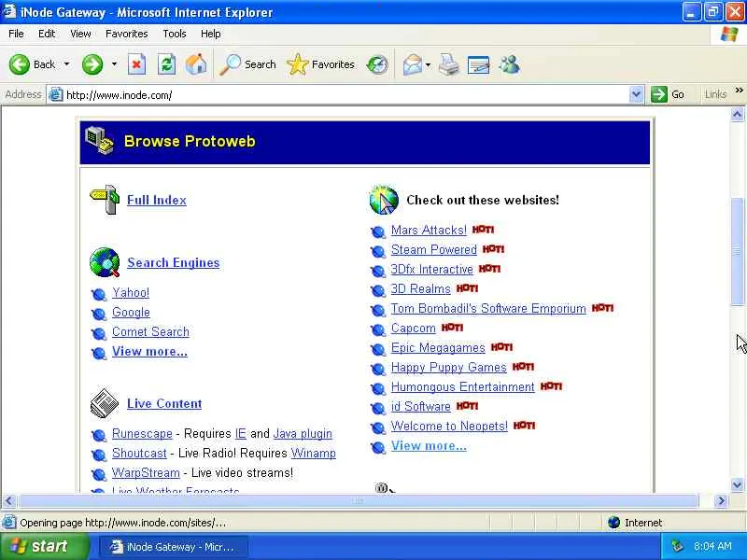This screenshot has height=560, width=747.
Task: Open the Humongous Entertainment link
Action: coord(462,387)
